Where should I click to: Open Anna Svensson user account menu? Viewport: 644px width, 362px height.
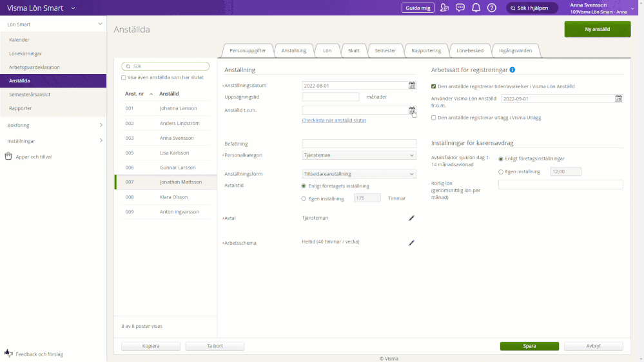point(602,8)
